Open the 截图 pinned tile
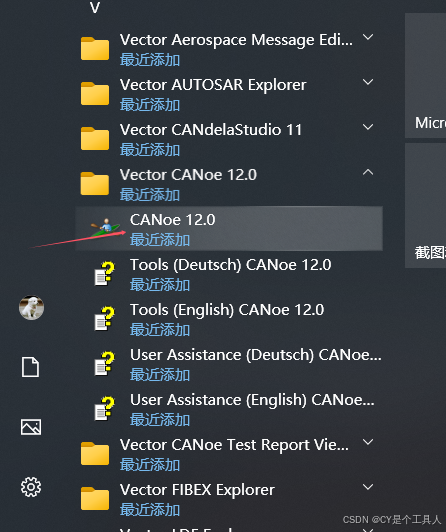 (x=425, y=206)
